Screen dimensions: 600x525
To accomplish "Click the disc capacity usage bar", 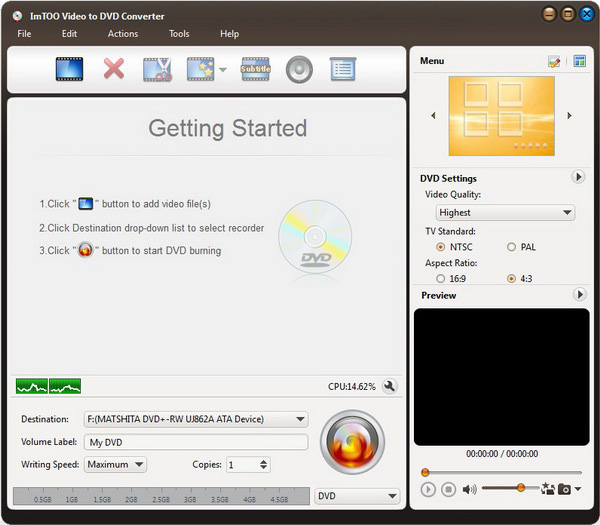I will pyautogui.click(x=161, y=496).
